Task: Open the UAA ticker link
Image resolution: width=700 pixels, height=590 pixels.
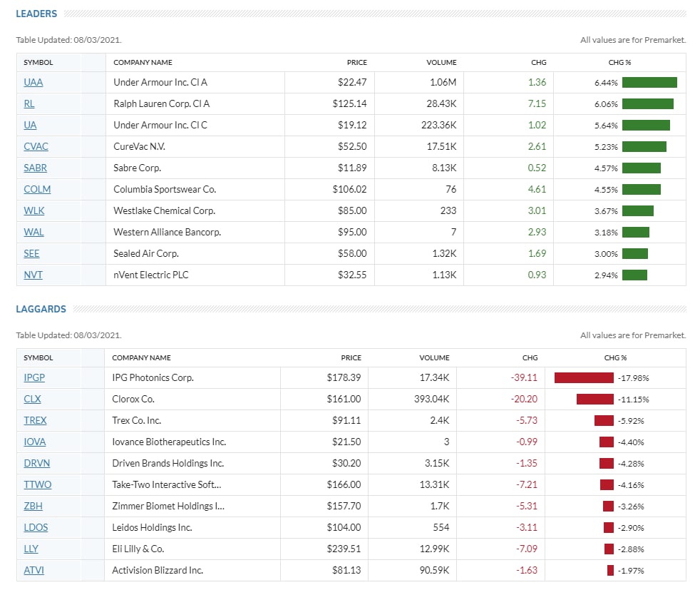Action: 33,82
